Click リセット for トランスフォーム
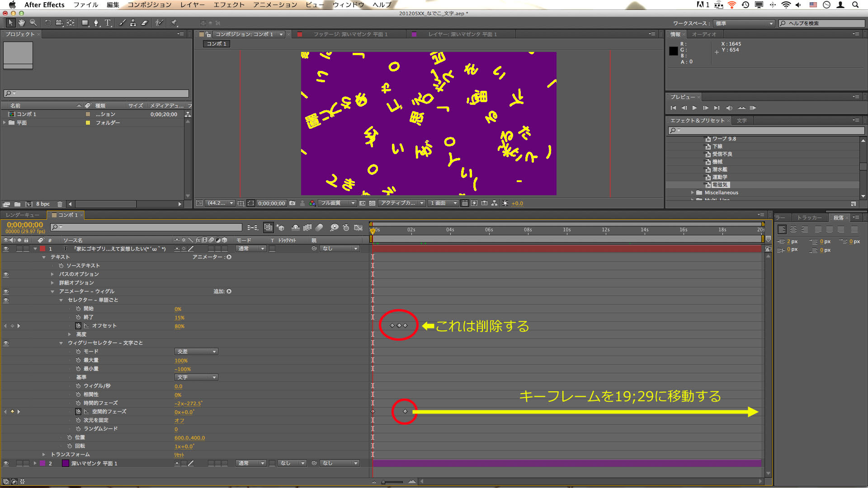The image size is (868, 488). click(x=179, y=455)
